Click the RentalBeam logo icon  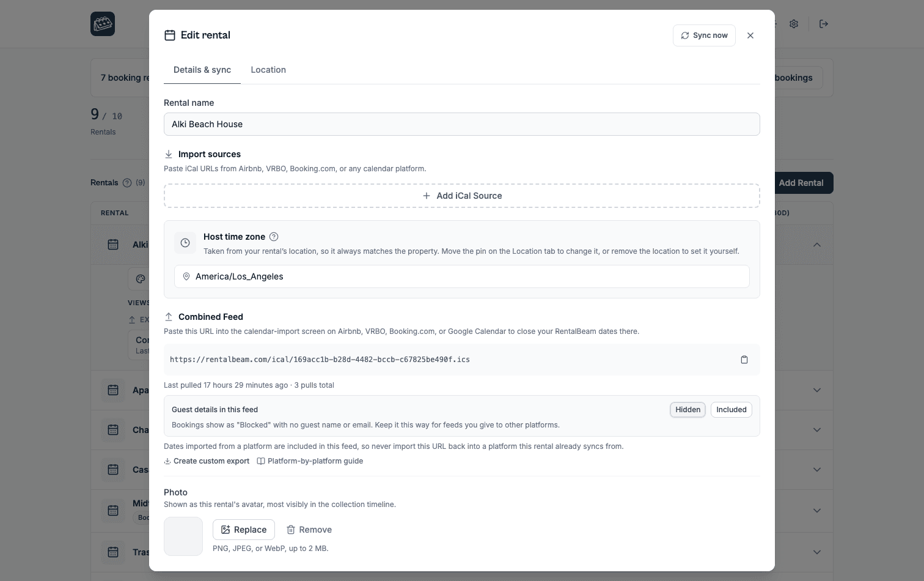[x=103, y=24]
